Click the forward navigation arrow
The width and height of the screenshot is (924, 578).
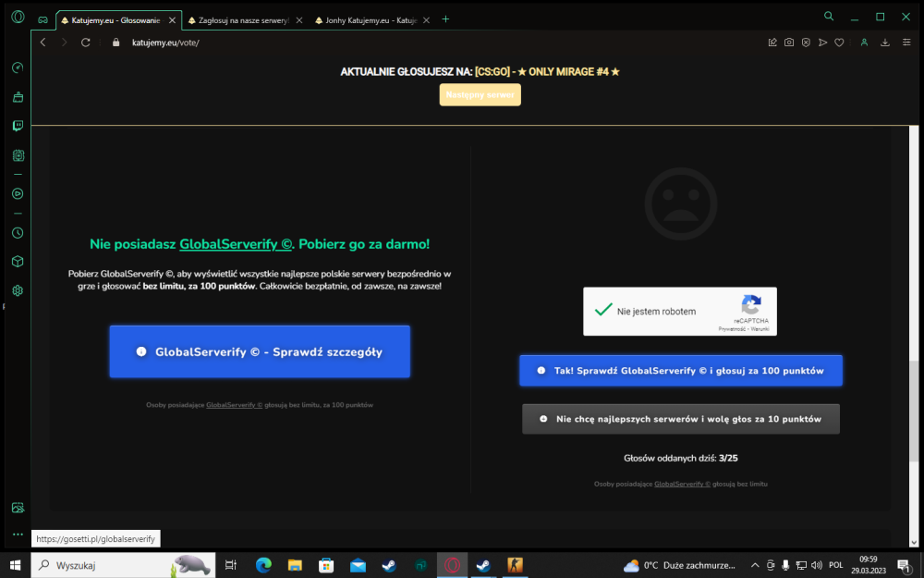click(x=65, y=43)
